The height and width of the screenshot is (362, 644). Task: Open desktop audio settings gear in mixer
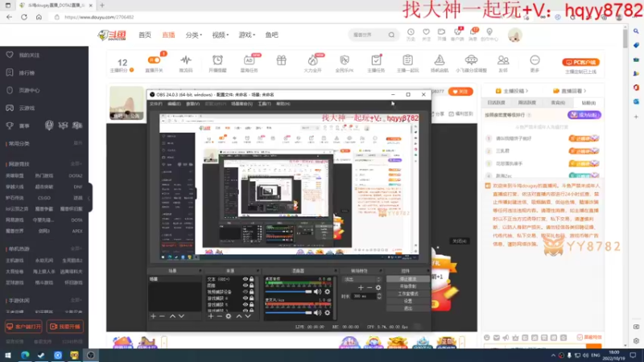328,291
